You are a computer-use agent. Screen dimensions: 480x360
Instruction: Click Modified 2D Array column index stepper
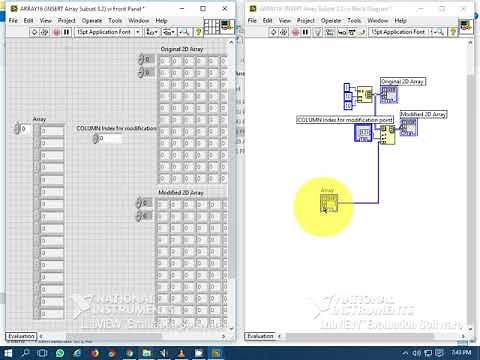click(139, 215)
